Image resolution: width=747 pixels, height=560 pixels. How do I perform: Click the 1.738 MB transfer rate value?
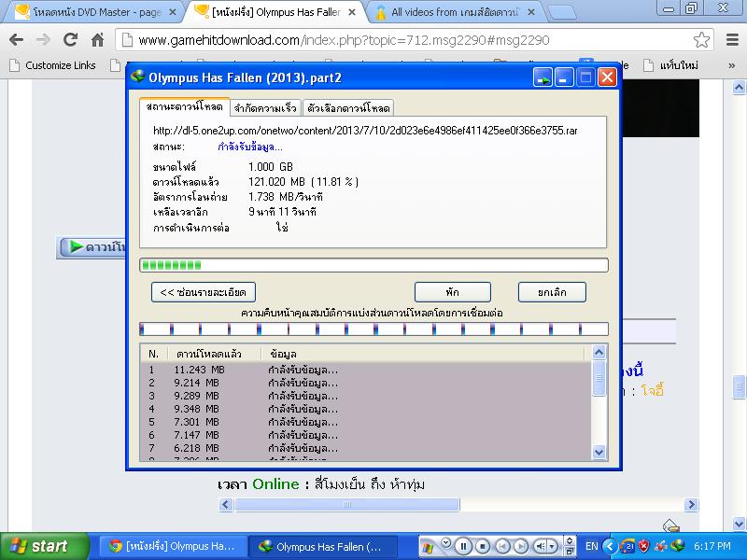click(286, 197)
